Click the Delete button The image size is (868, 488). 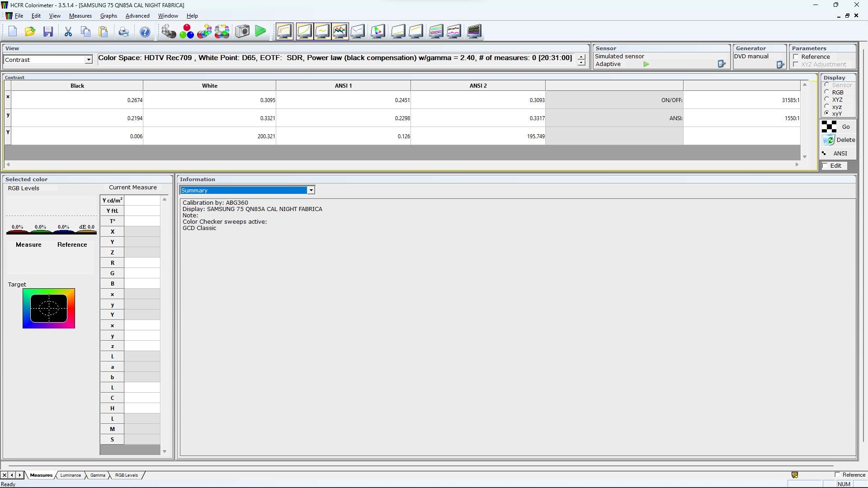point(839,140)
